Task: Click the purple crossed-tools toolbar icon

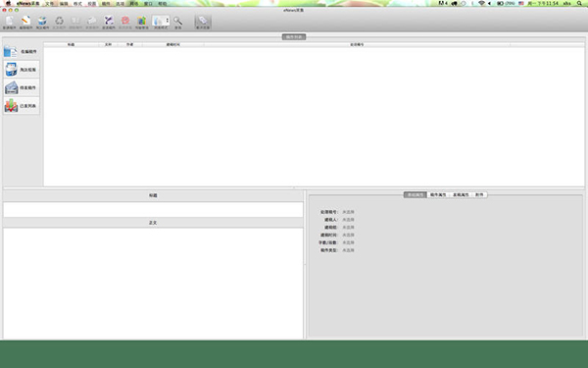Action: (109, 22)
